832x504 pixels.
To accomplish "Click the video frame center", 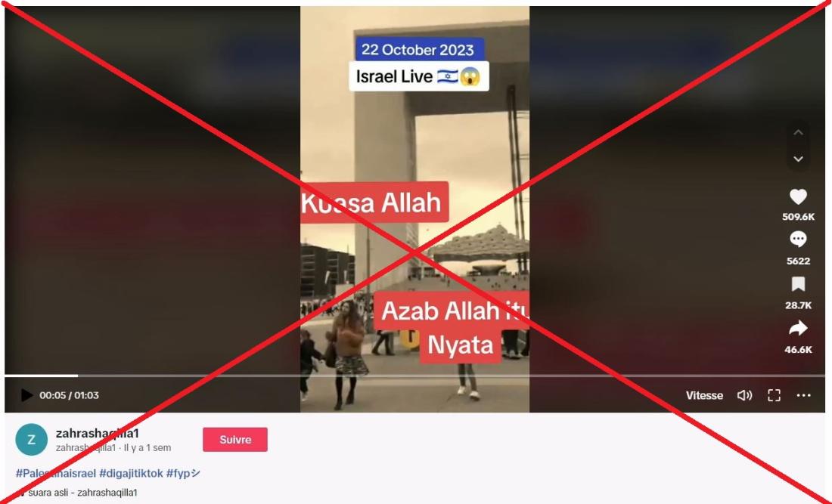I will (x=415, y=209).
